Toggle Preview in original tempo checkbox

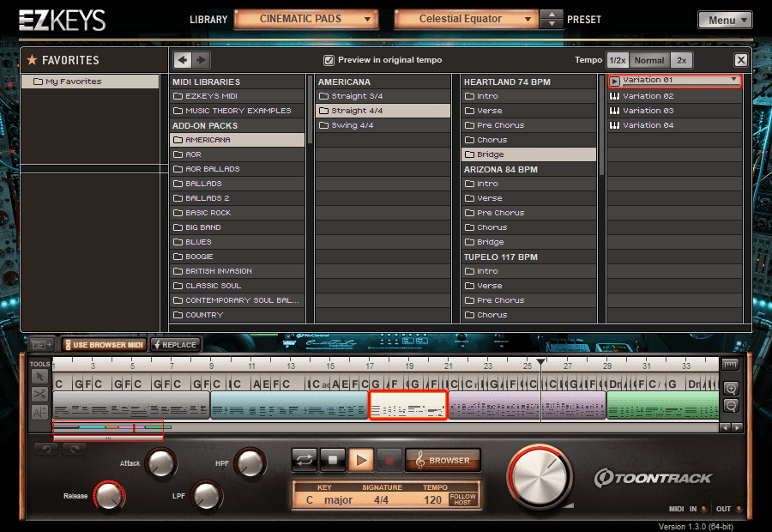(x=329, y=60)
